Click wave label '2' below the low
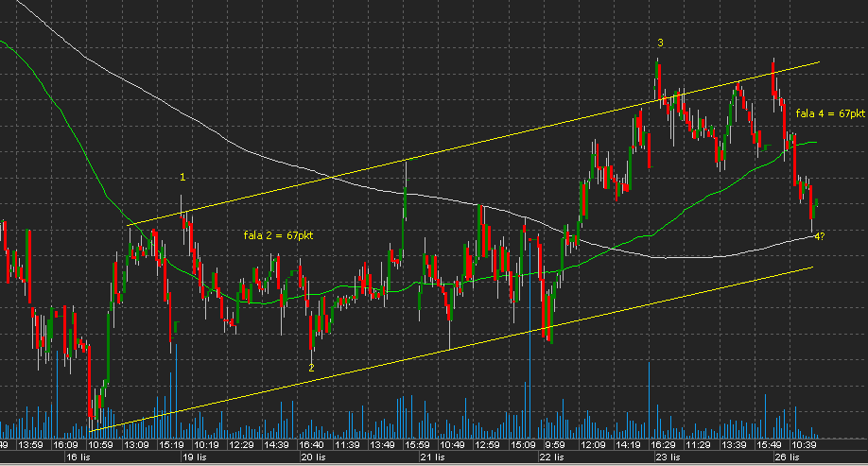868x466 pixels. [x=311, y=368]
